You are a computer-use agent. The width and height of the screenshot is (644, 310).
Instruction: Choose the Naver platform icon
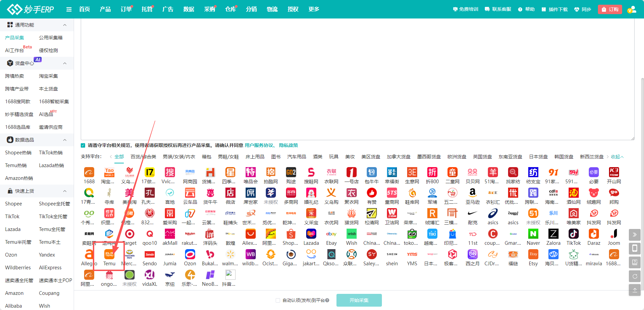pyautogui.click(x=533, y=234)
